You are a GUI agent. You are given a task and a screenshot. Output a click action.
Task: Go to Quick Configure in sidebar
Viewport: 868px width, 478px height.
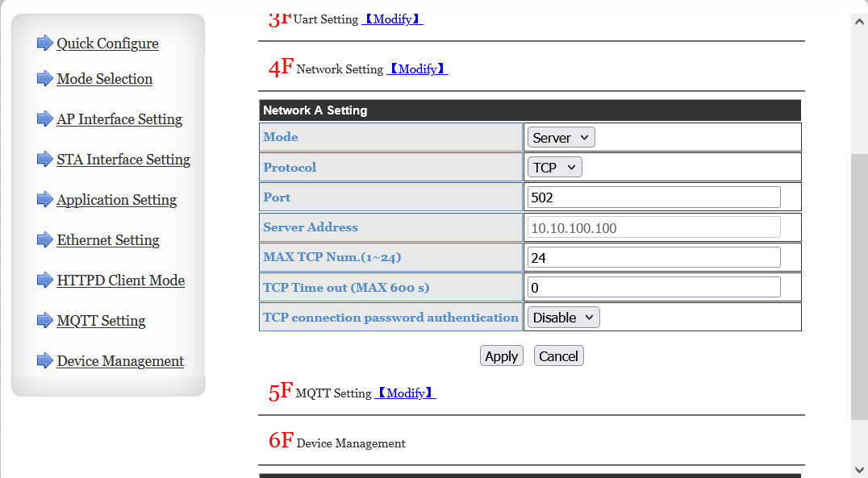(107, 44)
